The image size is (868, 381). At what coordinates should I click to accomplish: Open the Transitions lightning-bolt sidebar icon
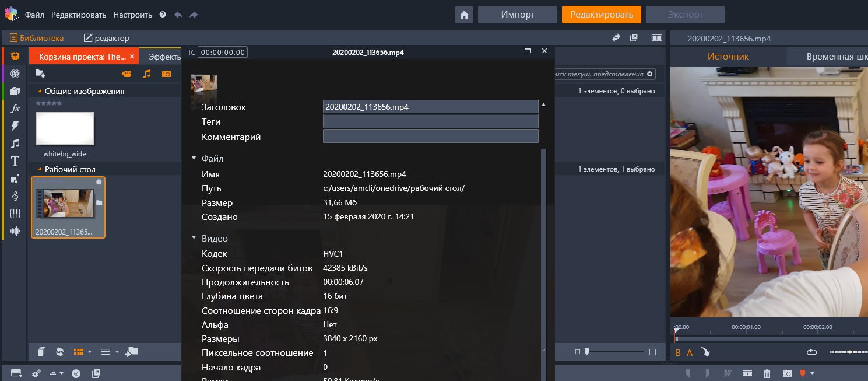[x=16, y=126]
